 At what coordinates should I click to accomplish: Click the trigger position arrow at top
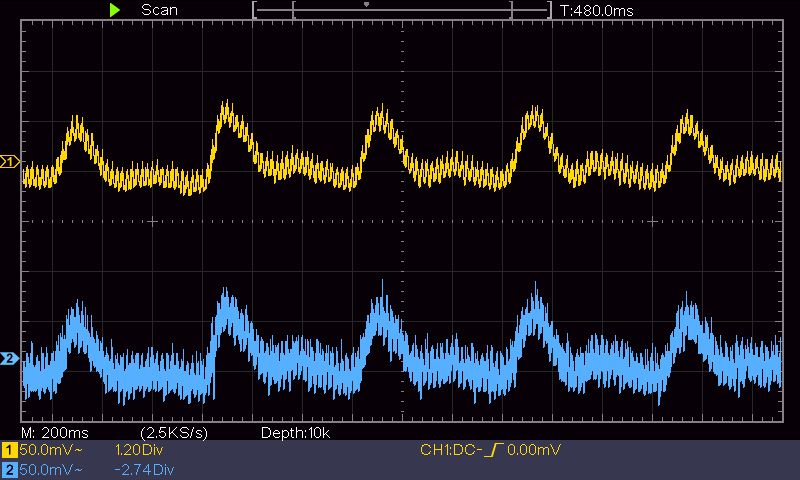pyautogui.click(x=366, y=5)
